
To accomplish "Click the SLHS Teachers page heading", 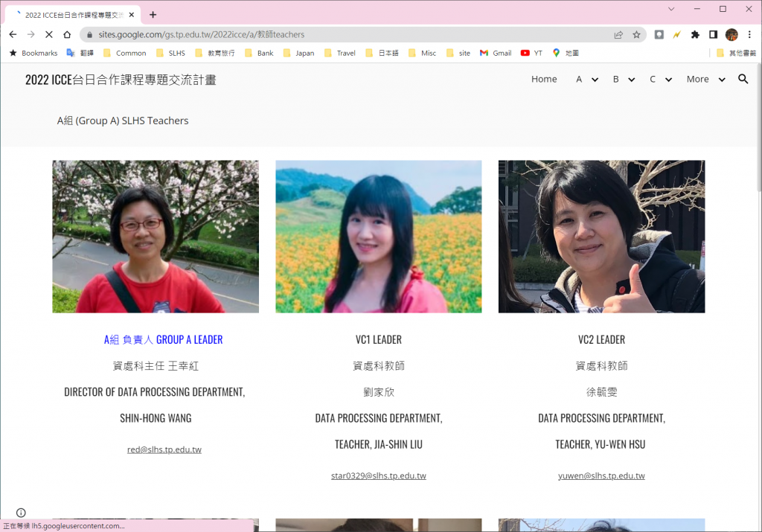I will tap(123, 121).
